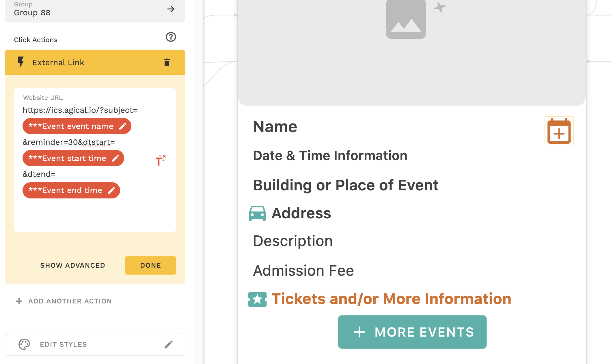Open the Click Actions help question mark
The image size is (611, 364).
coord(171,37)
